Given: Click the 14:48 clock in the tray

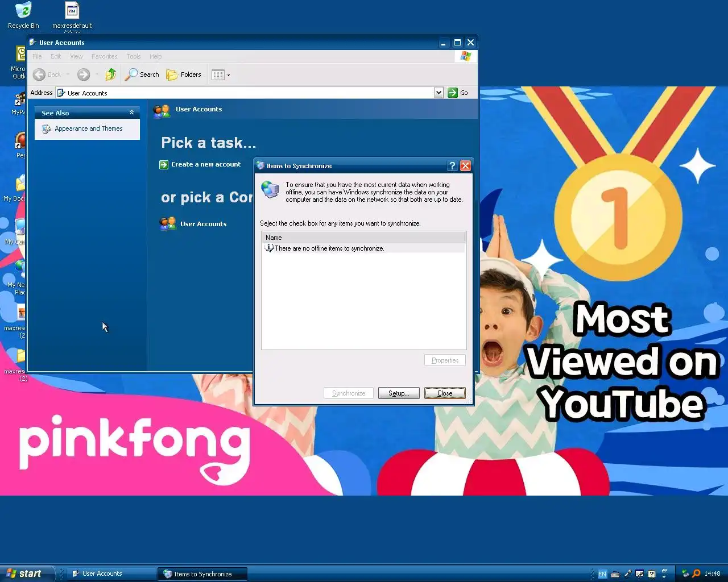Looking at the screenshot, I should 712,574.
